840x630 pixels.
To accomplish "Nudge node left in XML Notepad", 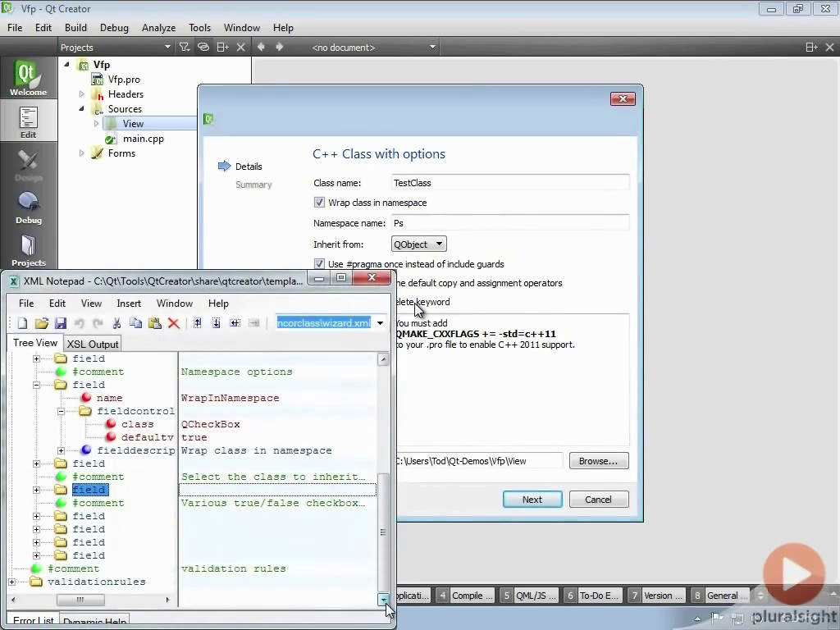I will click(x=235, y=323).
